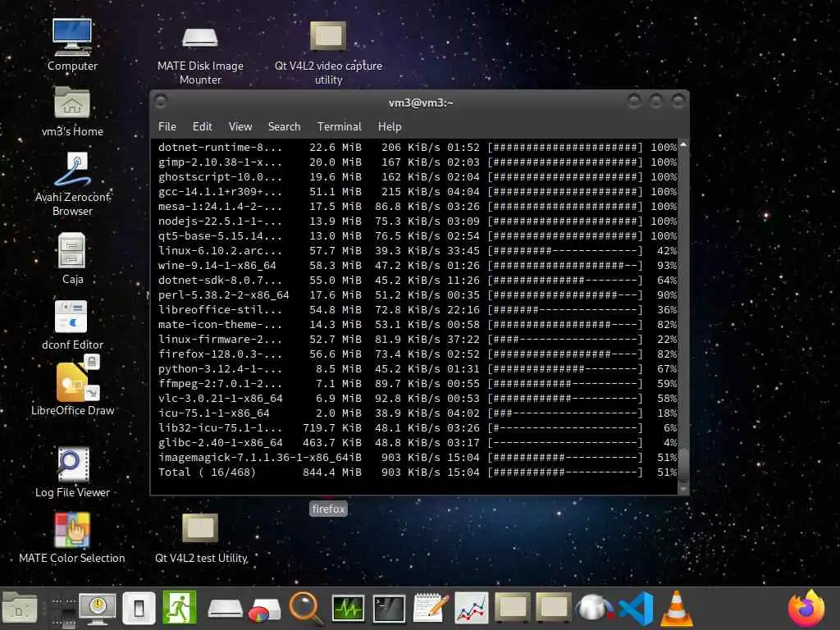This screenshot has height=630, width=840.
Task: Open Firefox from the bottom panel
Action: click(807, 609)
